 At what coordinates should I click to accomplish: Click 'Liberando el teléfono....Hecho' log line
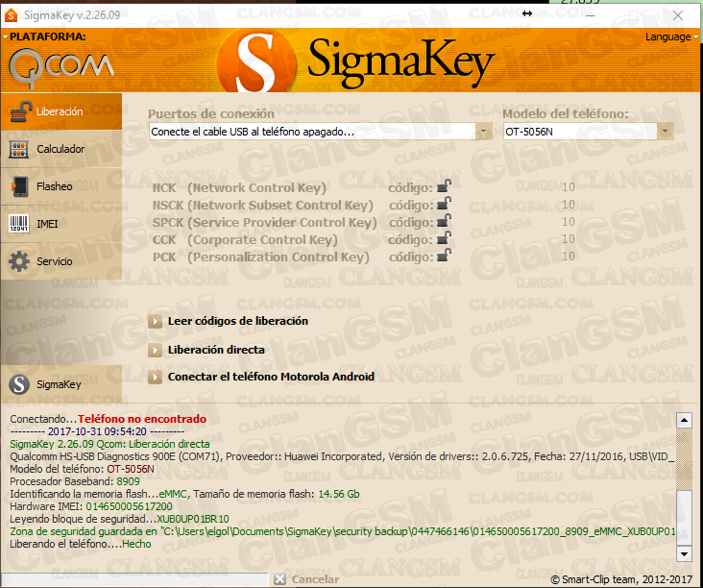(81, 544)
